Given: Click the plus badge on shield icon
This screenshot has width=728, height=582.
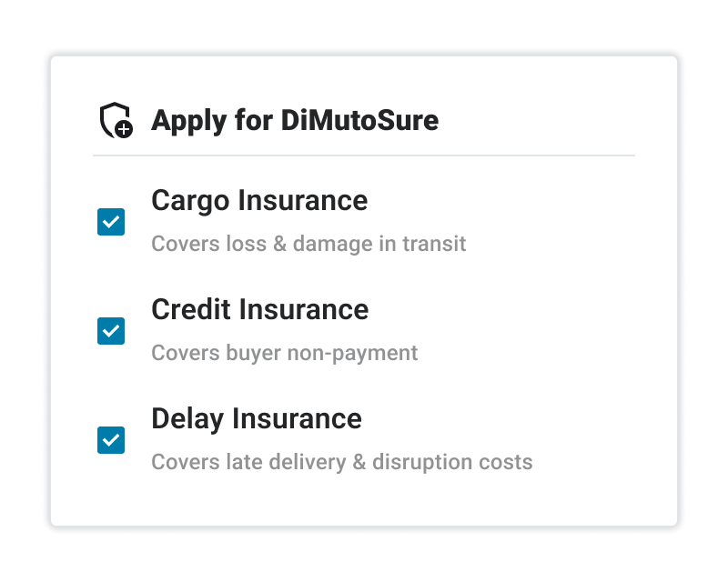Looking at the screenshot, I should [x=124, y=129].
